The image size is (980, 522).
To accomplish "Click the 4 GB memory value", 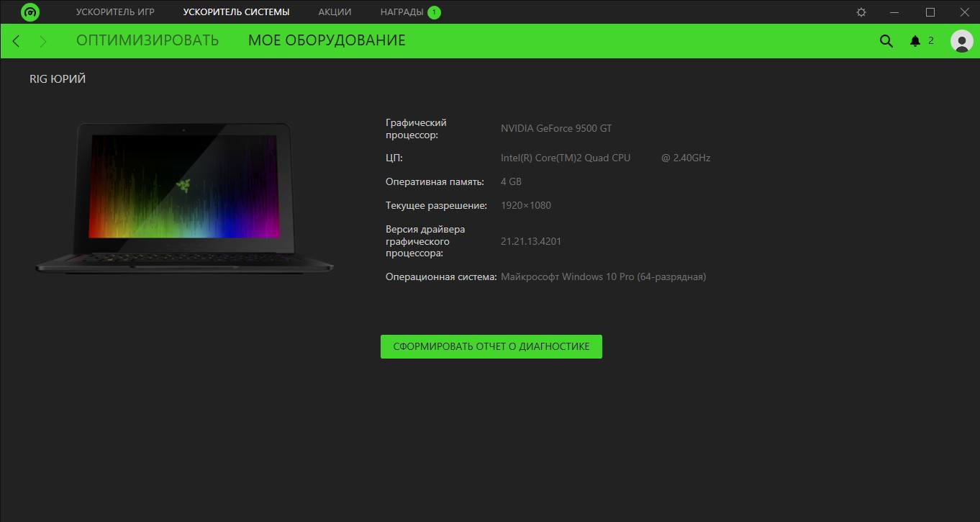I will pyautogui.click(x=511, y=181).
